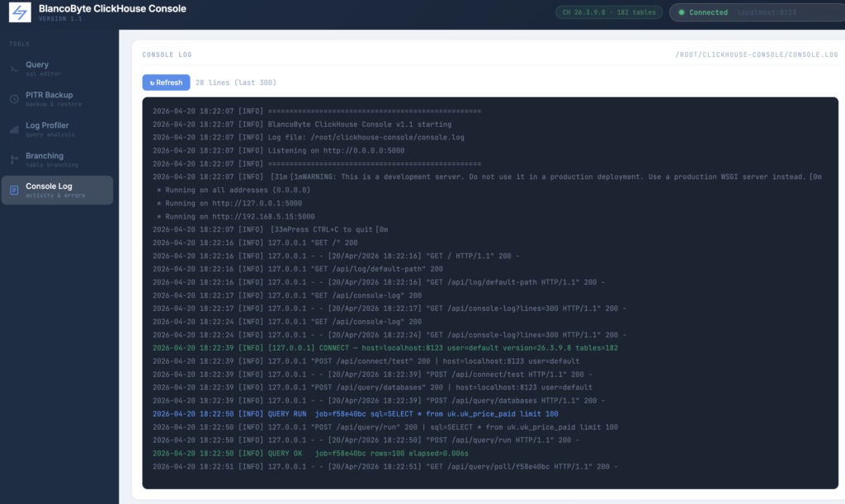This screenshot has width=845, height=504.
Task: Click the BlancoByte ClickHouse Console title
Action: [112, 8]
